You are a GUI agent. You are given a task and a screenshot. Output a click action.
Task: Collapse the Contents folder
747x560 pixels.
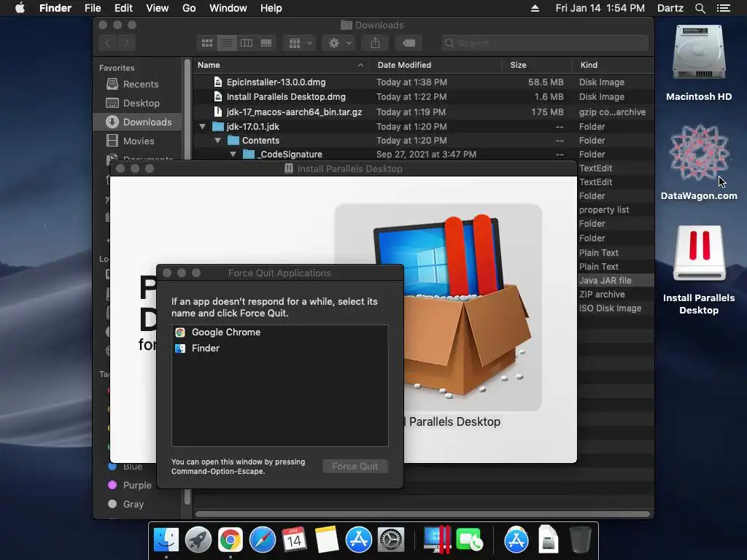pyautogui.click(x=217, y=141)
